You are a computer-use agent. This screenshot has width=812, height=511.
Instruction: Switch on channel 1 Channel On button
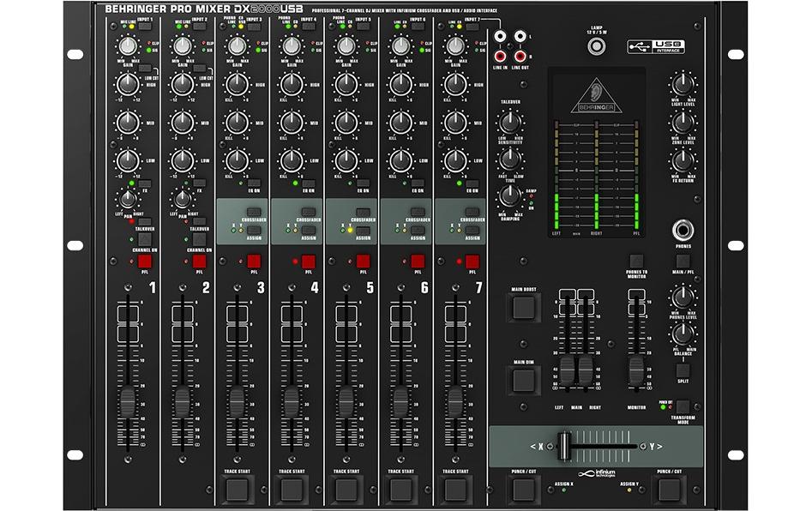click(145, 239)
